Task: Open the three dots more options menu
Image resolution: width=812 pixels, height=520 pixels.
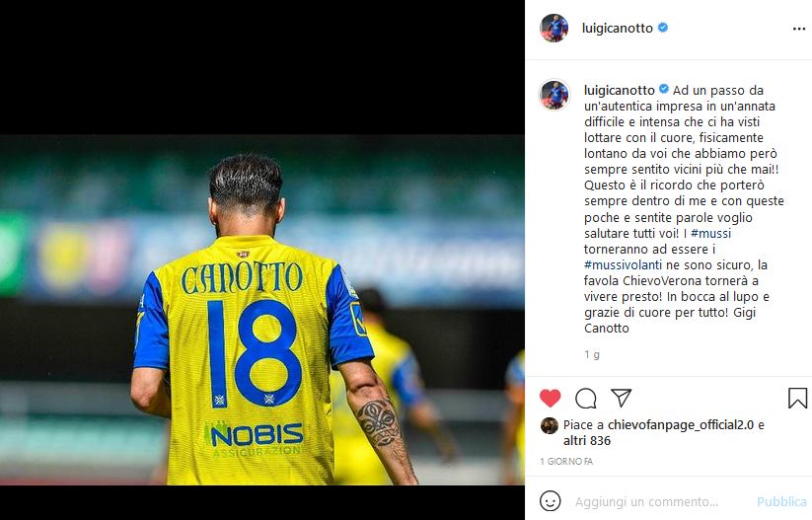Action: [x=799, y=29]
